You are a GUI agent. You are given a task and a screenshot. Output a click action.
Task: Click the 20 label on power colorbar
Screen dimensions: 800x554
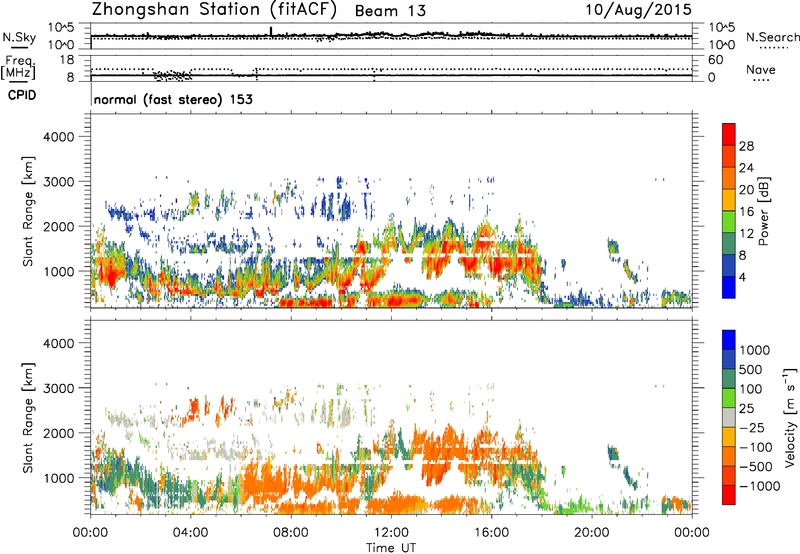click(746, 190)
